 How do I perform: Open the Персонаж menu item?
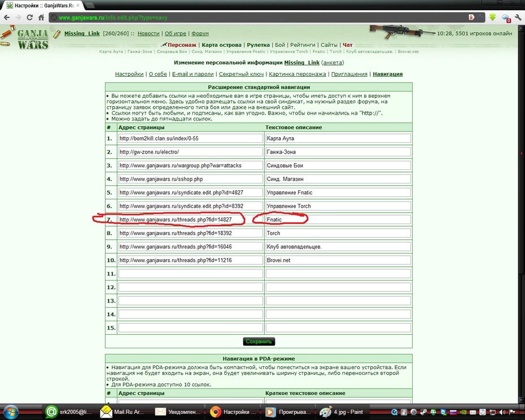point(182,45)
